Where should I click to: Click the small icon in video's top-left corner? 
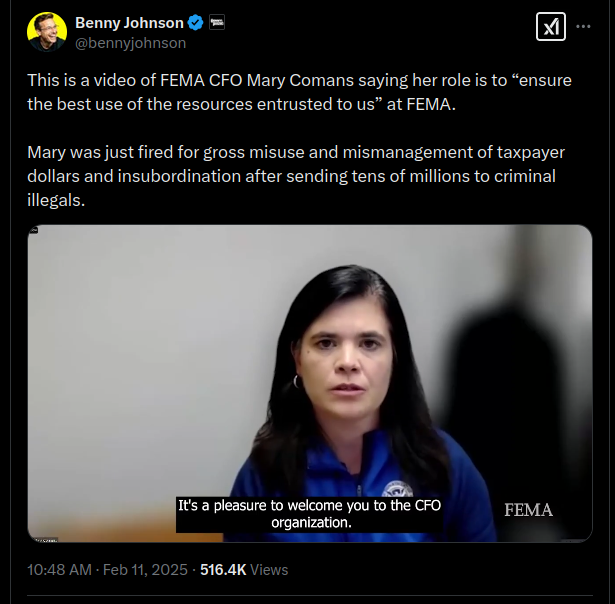(34, 230)
